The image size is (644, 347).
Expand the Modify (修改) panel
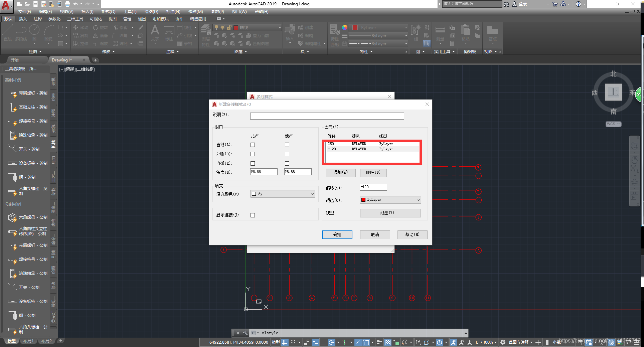click(x=109, y=51)
